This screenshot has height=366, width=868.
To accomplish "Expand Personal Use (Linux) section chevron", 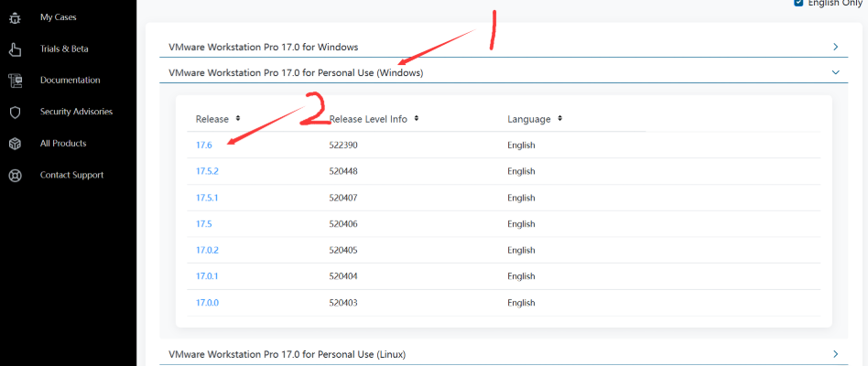I will 836,354.
